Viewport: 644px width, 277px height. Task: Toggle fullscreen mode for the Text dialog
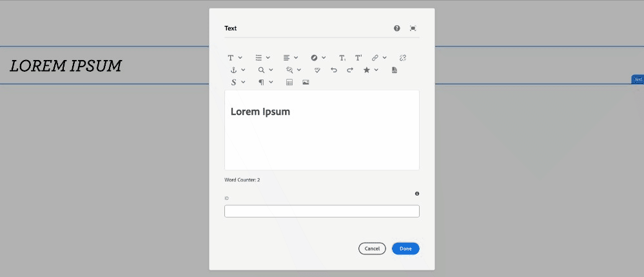[413, 28]
